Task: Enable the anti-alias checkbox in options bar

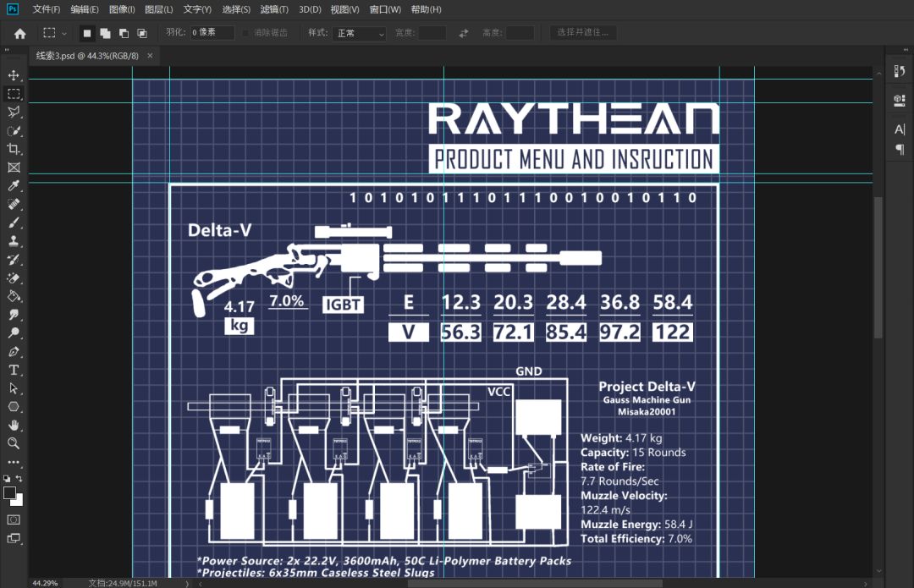Action: tap(245, 33)
